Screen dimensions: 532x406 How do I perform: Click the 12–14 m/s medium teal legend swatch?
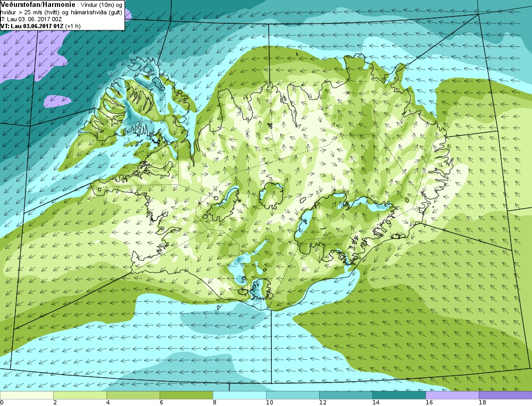click(x=346, y=395)
